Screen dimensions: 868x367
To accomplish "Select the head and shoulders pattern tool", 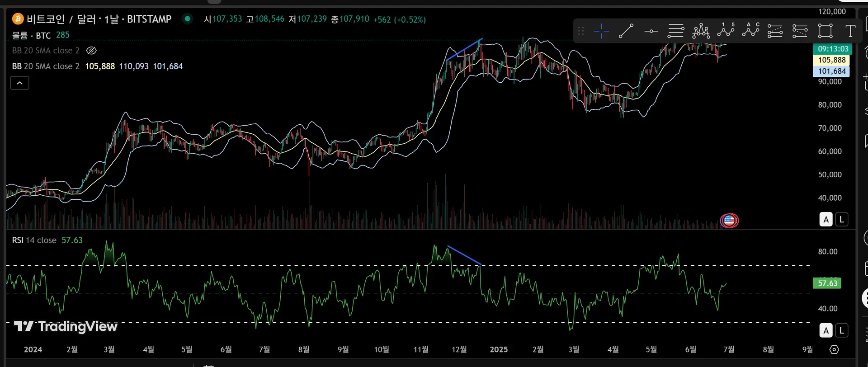I will [701, 31].
